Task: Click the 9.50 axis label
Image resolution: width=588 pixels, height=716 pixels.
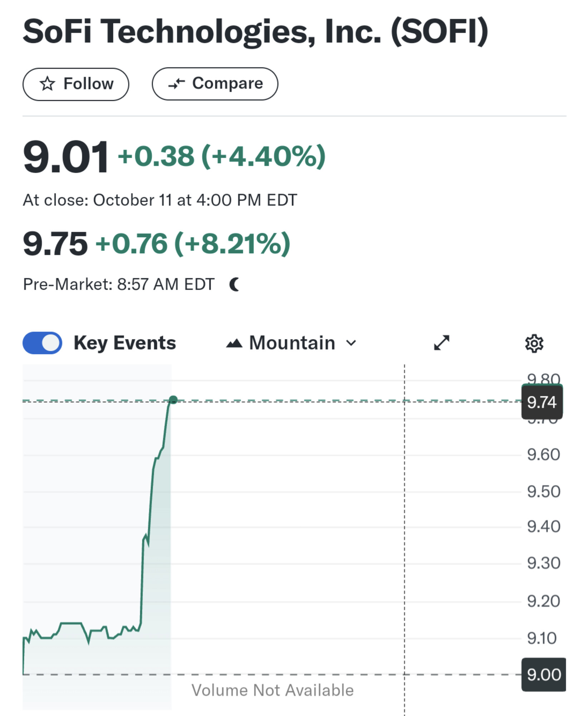Action: [x=544, y=491]
